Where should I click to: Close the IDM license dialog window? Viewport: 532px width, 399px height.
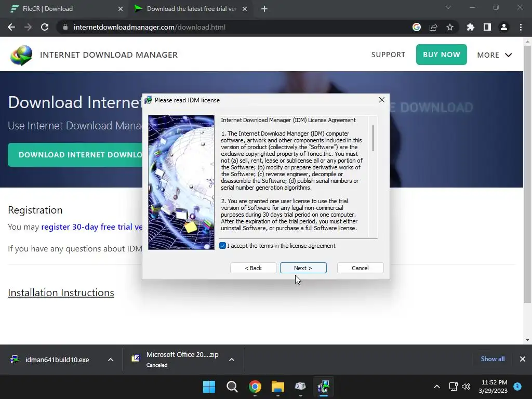pyautogui.click(x=382, y=100)
